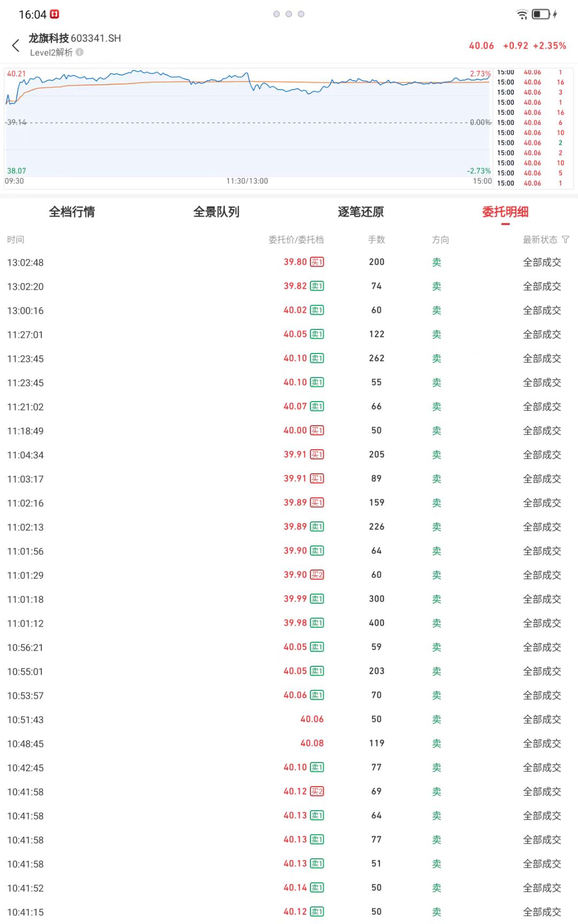Screen dimensions: 578x924
Task: Tap 卖1 badge in the 10:41:52 row
Action: pos(317,888)
